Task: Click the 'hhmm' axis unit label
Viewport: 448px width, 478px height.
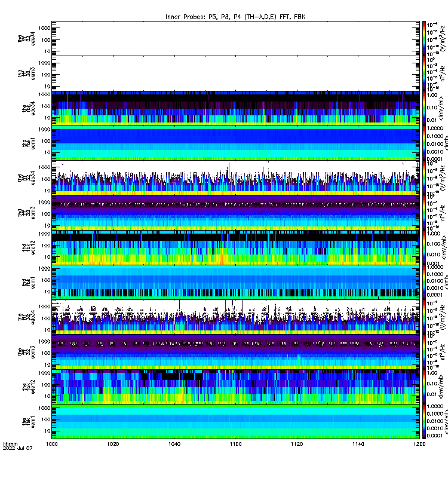Action: coord(10,444)
